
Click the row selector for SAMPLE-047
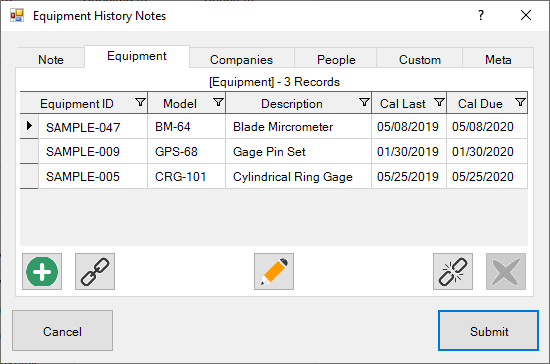tap(29, 126)
